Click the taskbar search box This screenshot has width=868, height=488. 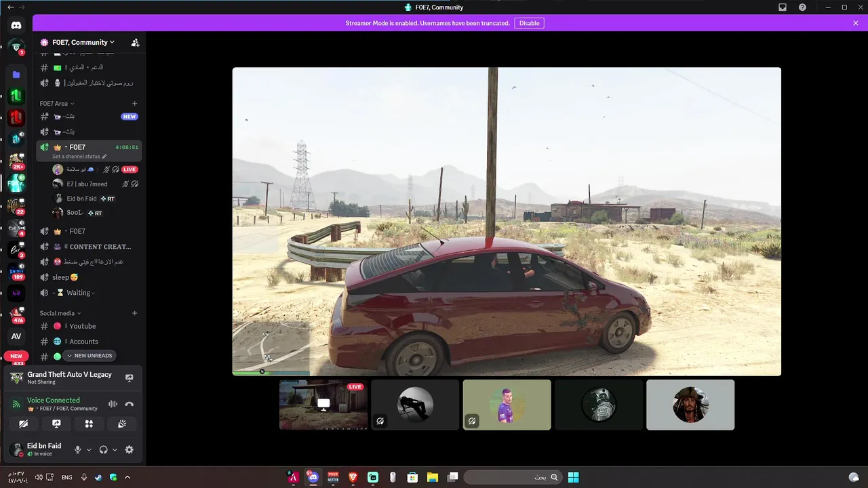tap(513, 477)
